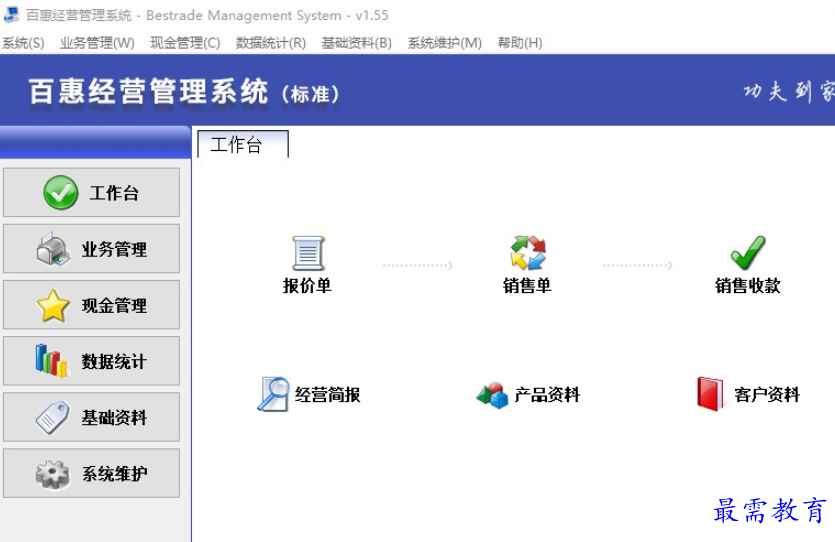Open the 现金管理(C) menu

185,43
